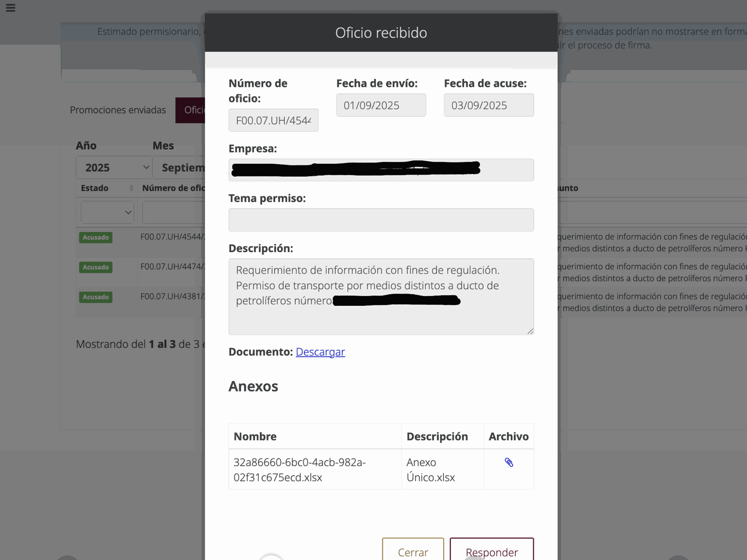Image resolution: width=747 pixels, height=560 pixels.
Task: Click the Fecha de envío date field
Action: [381, 105]
